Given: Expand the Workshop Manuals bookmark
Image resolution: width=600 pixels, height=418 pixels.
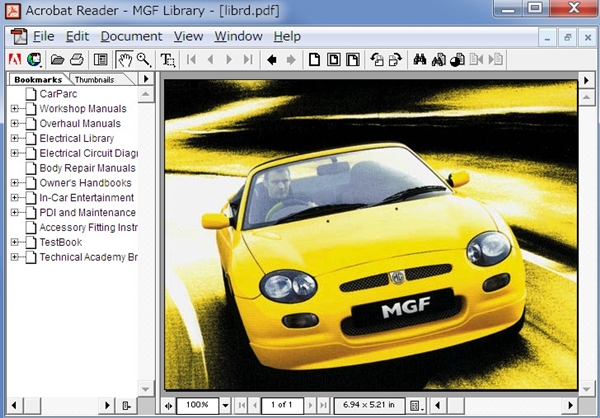Looking at the screenshot, I should [15, 109].
